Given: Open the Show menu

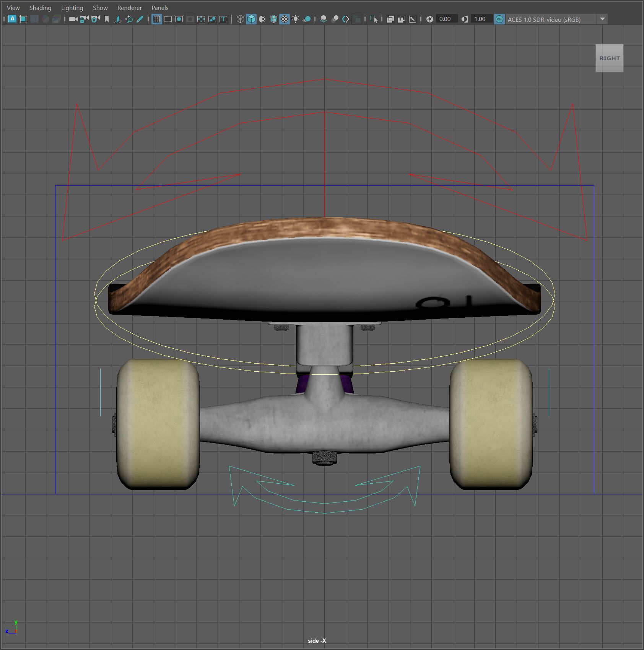Looking at the screenshot, I should pos(100,8).
